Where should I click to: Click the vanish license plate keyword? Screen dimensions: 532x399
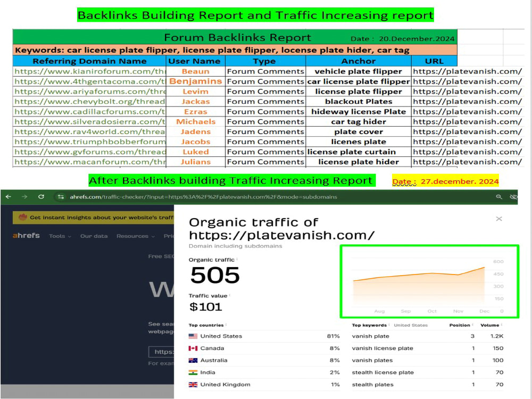click(x=383, y=348)
